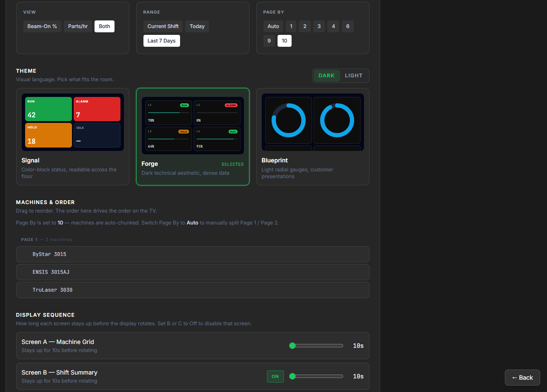The height and width of the screenshot is (392, 547).
Task: Select the Both view option
Action: [x=104, y=26]
